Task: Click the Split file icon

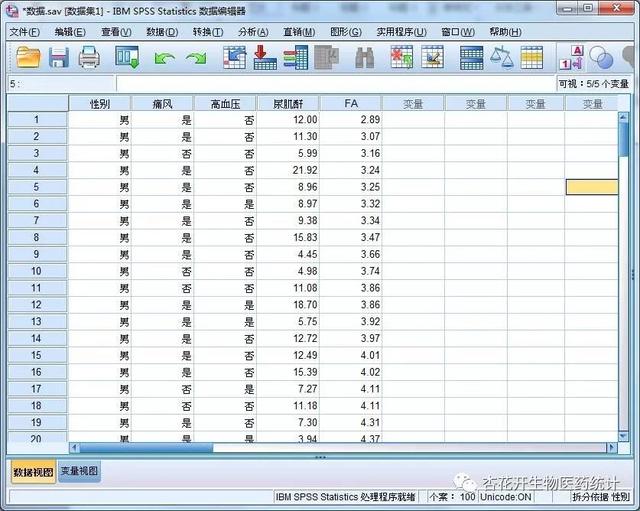Action: coord(471,58)
